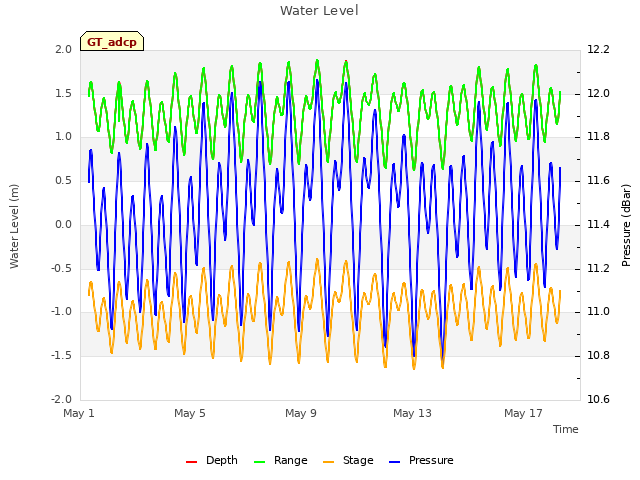This screenshot has width=640, height=480.
Task: Click the Pressure legend label
Action: point(431,460)
